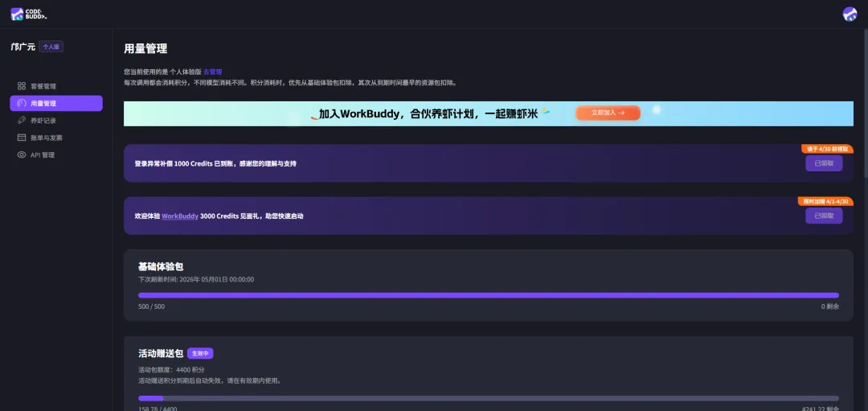The image size is (868, 411).
Task: Click the 限时加赠 4/1-4/30 orange tag
Action: point(825,201)
